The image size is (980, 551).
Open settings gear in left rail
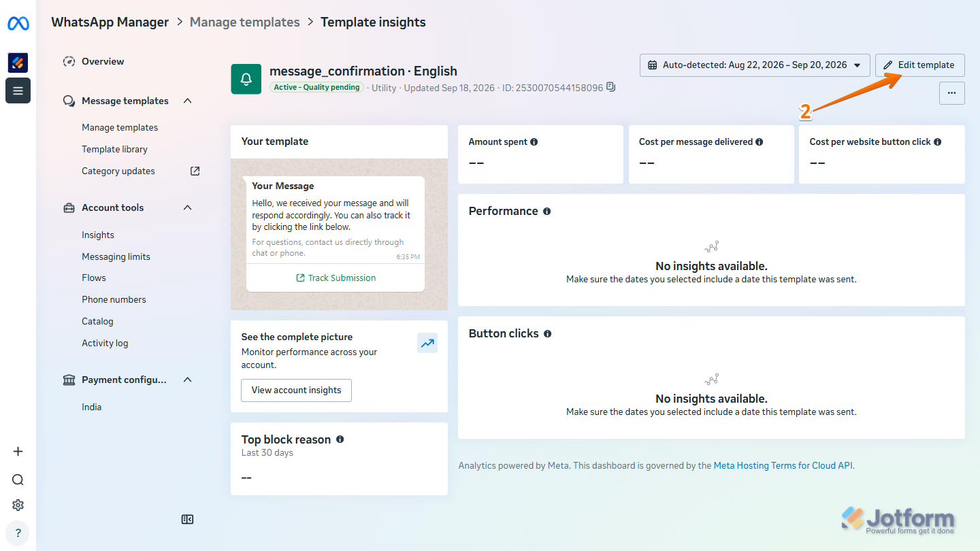(18, 505)
